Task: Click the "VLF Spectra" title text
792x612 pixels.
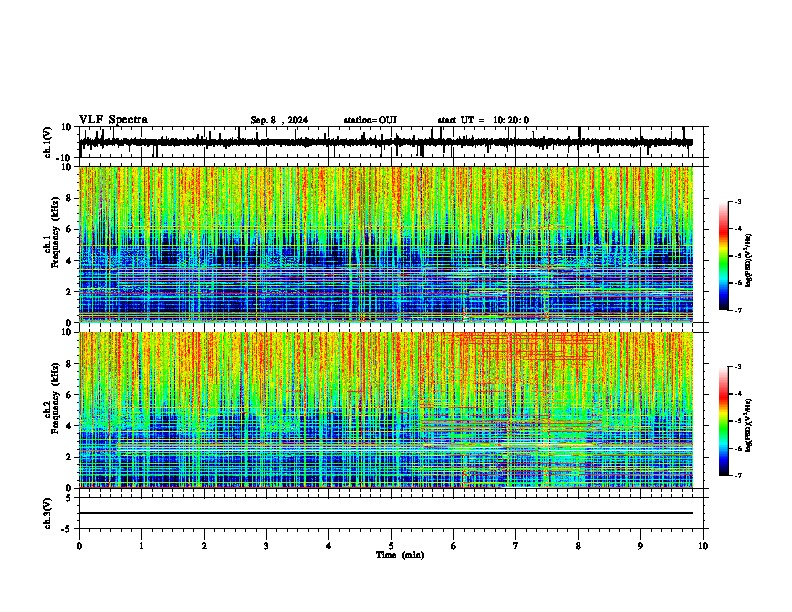Action: pos(113,120)
